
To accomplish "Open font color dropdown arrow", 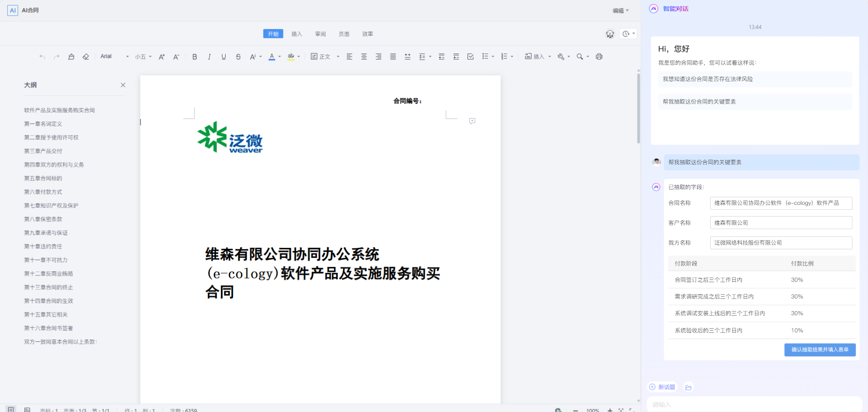I will click(280, 57).
